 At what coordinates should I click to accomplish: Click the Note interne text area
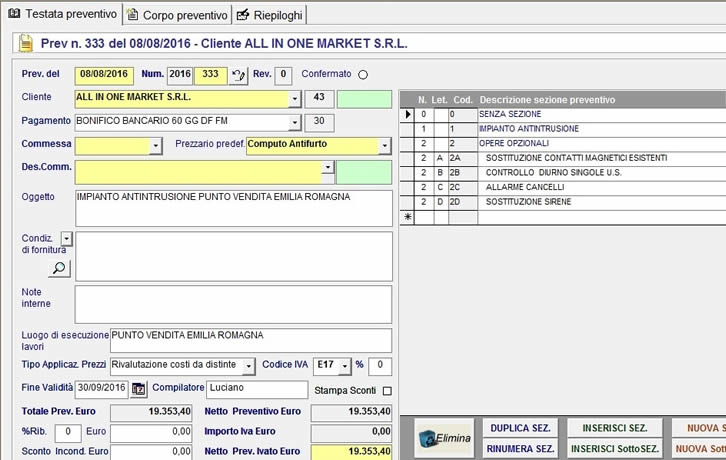click(233, 304)
